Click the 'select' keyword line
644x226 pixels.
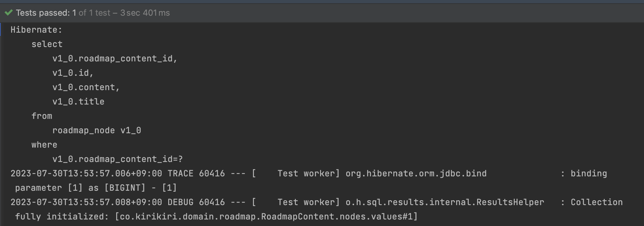pos(47,44)
